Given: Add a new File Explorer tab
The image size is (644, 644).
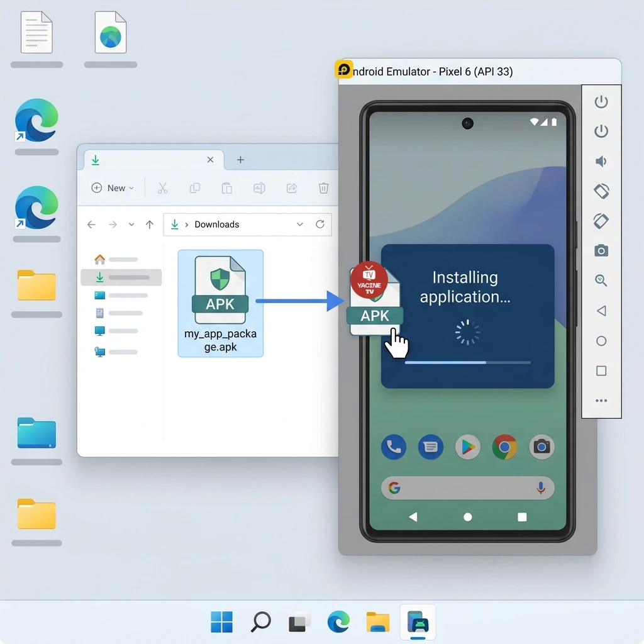Looking at the screenshot, I should point(240,160).
